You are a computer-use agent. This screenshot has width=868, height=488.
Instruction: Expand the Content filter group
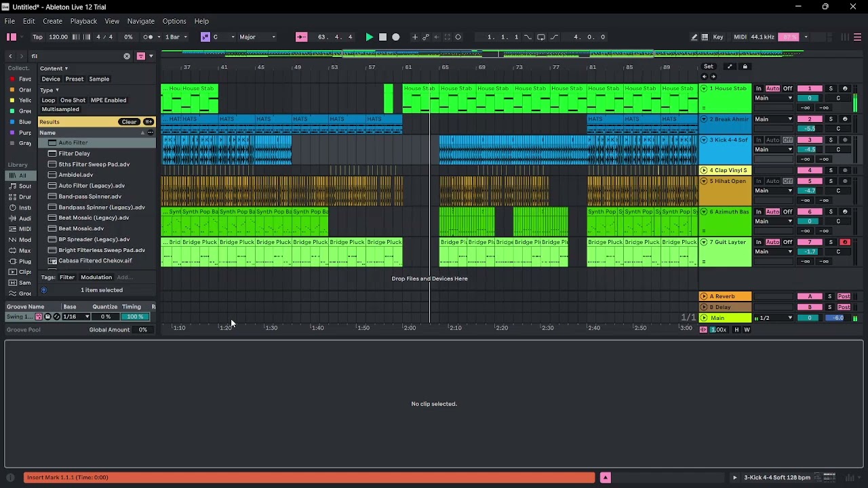coord(54,68)
